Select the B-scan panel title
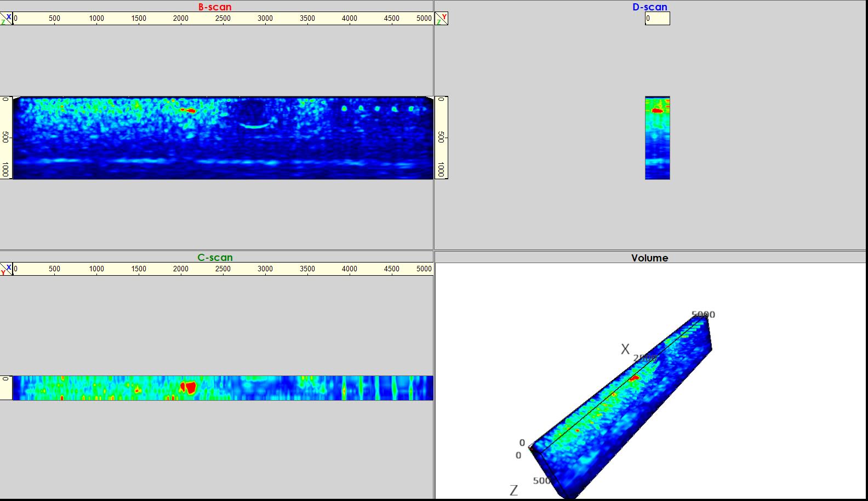 click(215, 7)
